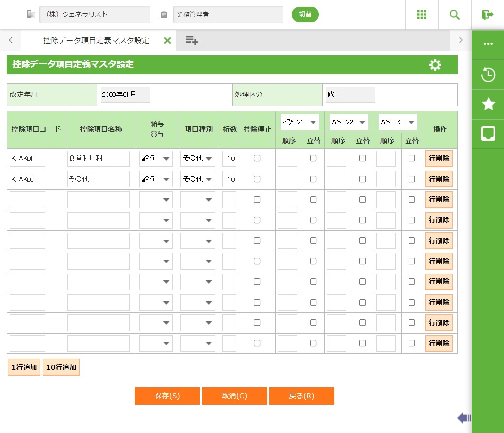This screenshot has height=433, width=504.
Task: Open the inbox tray icon in sidebar
Action: coord(488,133)
